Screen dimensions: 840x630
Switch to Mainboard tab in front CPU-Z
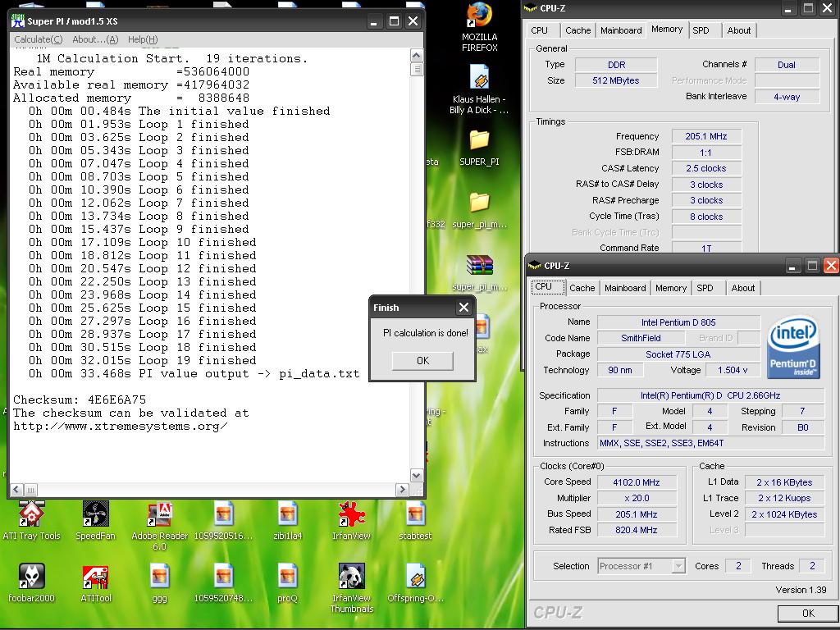[624, 288]
